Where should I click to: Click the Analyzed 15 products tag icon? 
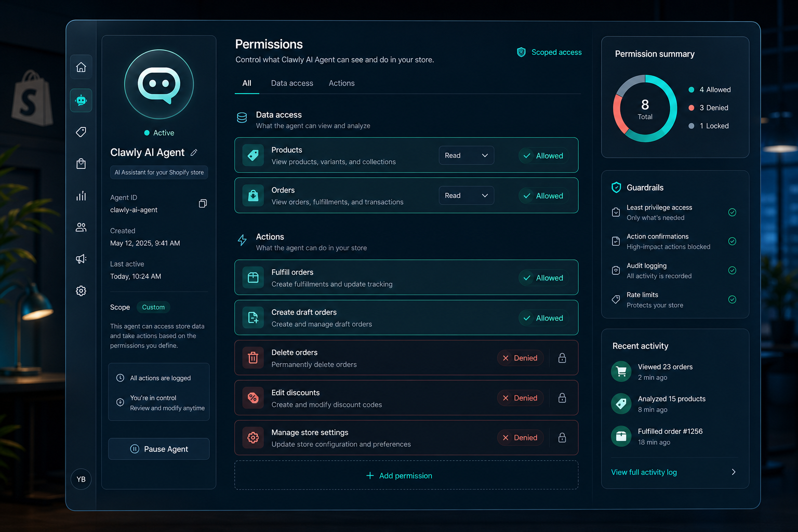(621, 404)
